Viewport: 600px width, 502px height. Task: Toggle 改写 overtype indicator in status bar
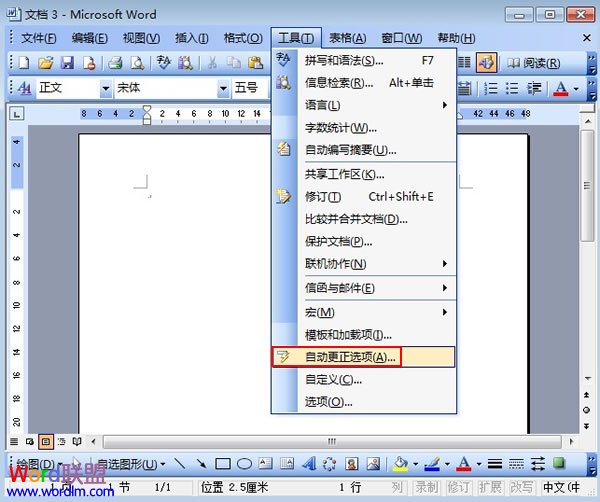pos(522,487)
